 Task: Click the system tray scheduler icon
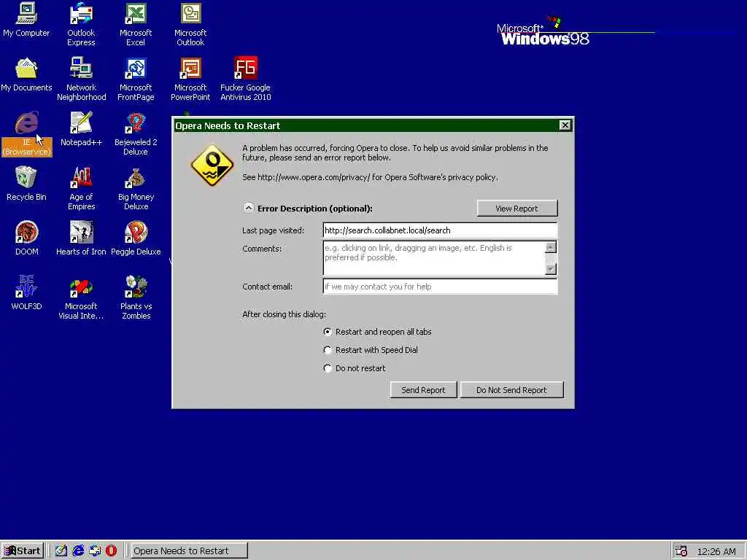(x=681, y=551)
